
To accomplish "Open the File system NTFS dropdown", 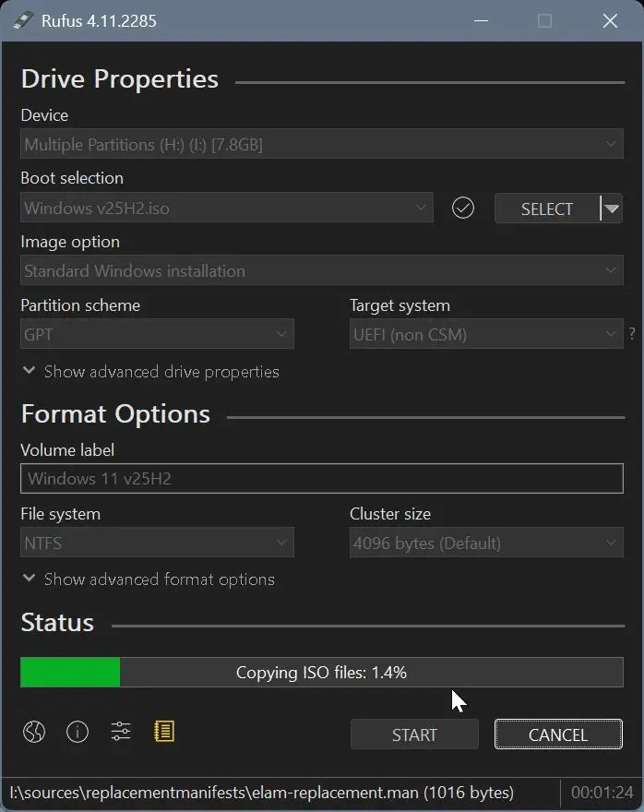I will tap(157, 543).
